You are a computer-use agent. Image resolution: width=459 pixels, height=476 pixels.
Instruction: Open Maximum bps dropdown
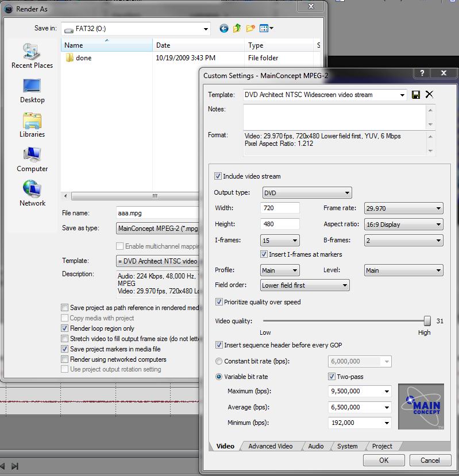(360, 391)
